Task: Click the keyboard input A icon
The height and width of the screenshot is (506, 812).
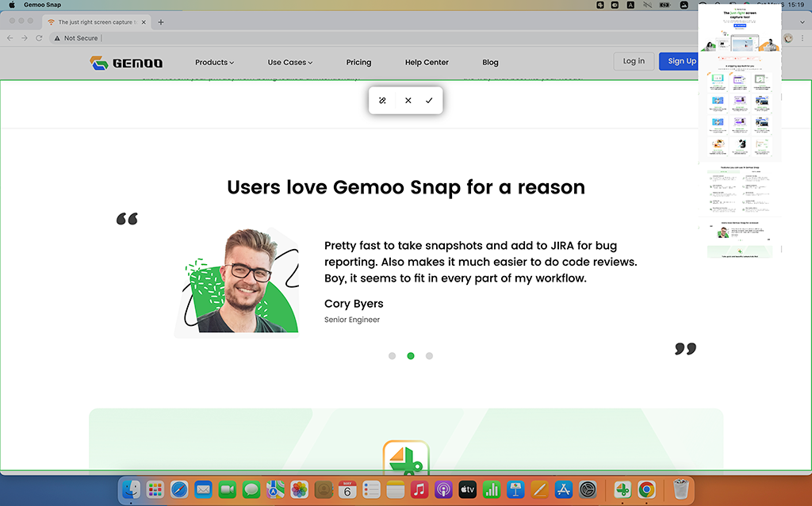Action: click(x=630, y=5)
